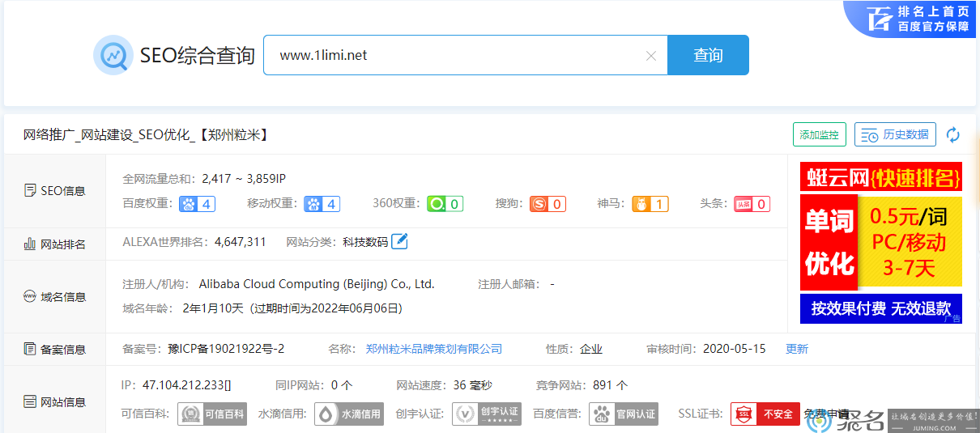The image size is (980, 433).
Task: Click the 竞争网站 count 891 个
Action: tap(610, 385)
